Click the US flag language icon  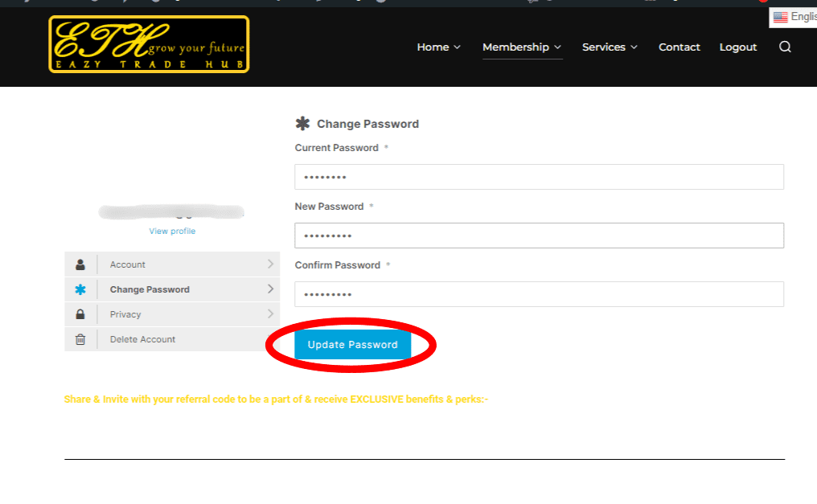pyautogui.click(x=780, y=17)
